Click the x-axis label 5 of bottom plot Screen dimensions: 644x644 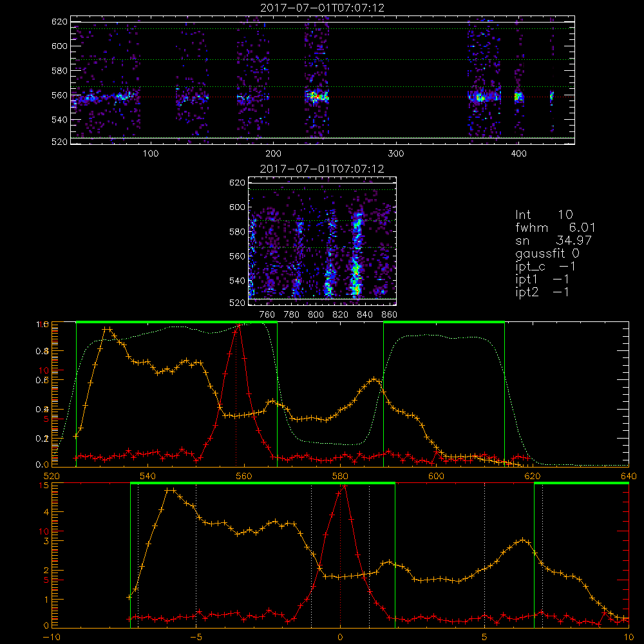[x=485, y=638]
